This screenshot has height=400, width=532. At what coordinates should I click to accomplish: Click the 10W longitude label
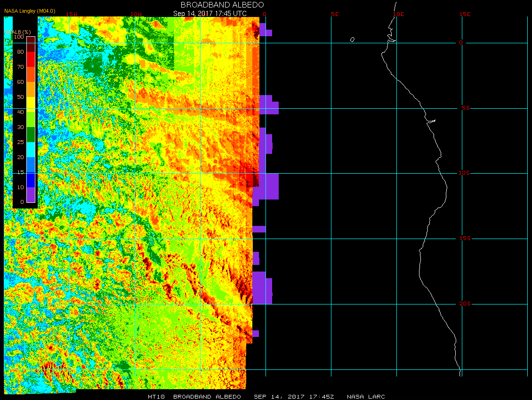tap(136, 14)
